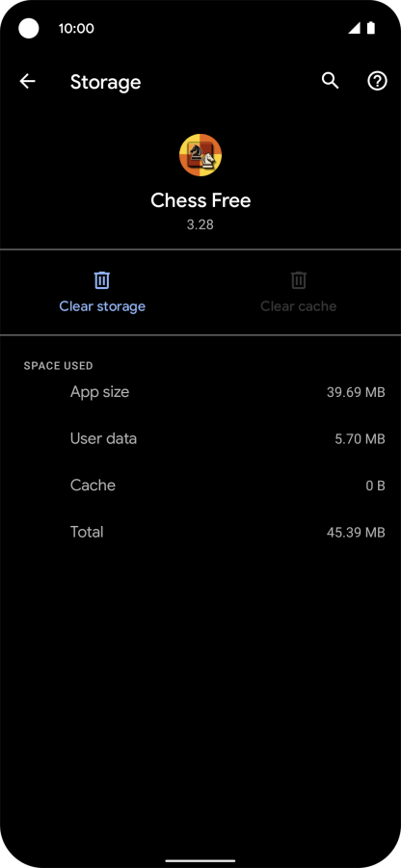
Task: Tap the bottom navigation gesture pill
Action: [200, 861]
